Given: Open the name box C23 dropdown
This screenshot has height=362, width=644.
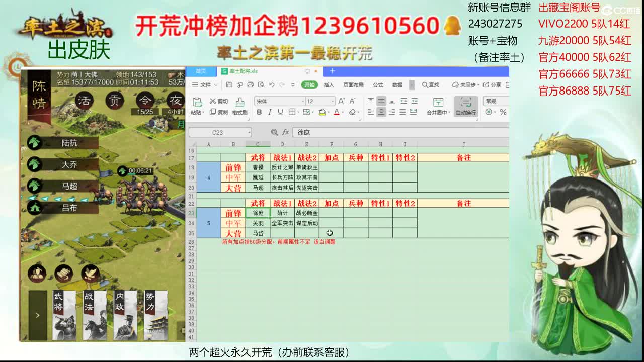Looking at the screenshot, I should pyautogui.click(x=249, y=132).
